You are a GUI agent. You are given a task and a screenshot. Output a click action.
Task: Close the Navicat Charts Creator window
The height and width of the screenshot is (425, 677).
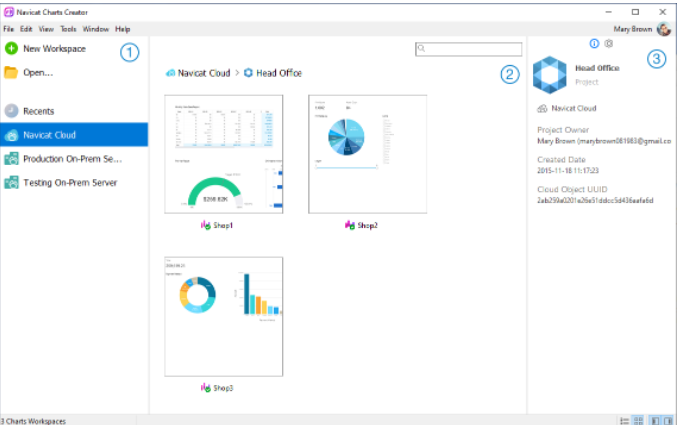[663, 12]
